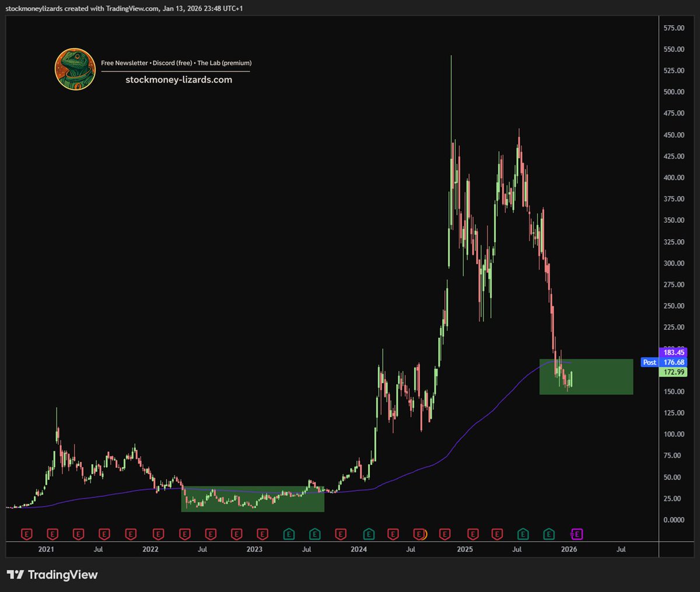Click the 500.00 price axis label
Image resolution: width=700 pixels, height=592 pixels.
(x=674, y=92)
